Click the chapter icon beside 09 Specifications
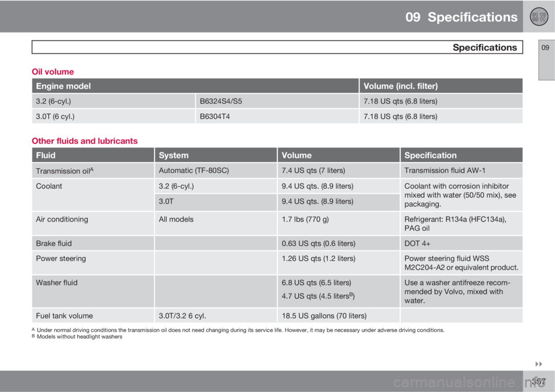555x392 pixels. click(x=539, y=16)
